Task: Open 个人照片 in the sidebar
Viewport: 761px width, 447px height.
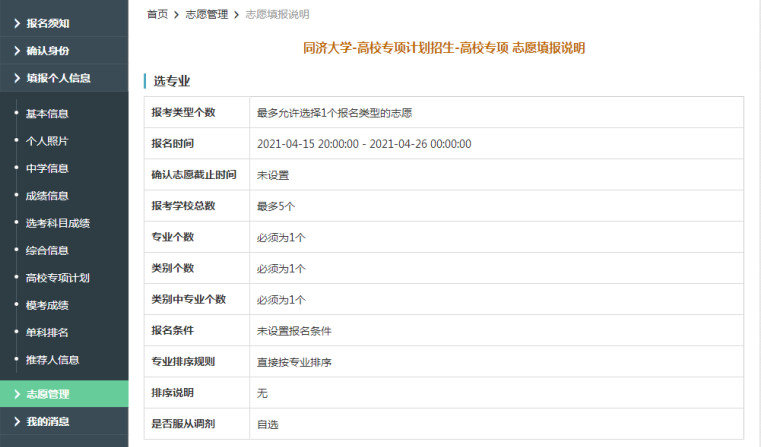Action: pos(47,141)
